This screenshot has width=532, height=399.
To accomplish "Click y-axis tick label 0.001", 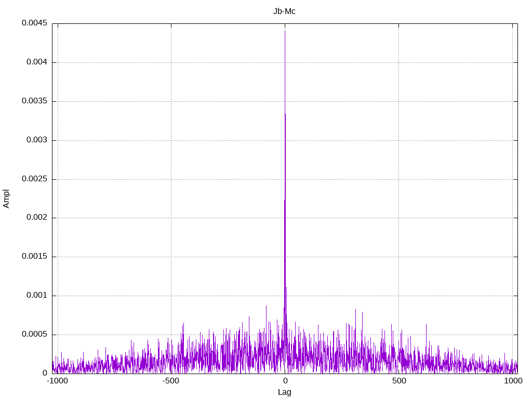I will click(37, 295).
